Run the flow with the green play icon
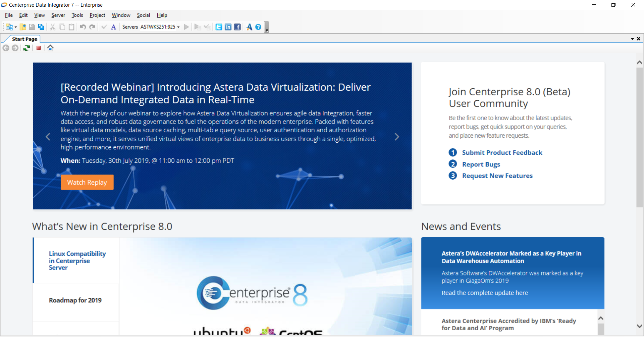 (x=187, y=27)
